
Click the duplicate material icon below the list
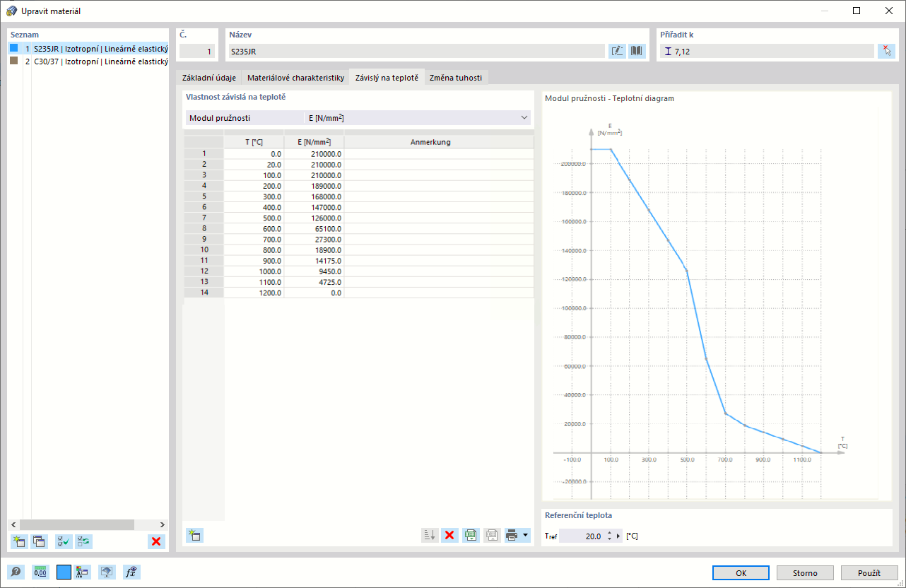[39, 542]
